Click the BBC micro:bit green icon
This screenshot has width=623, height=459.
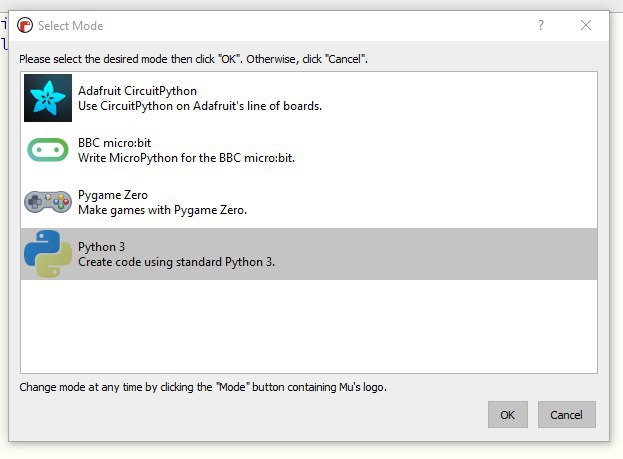47,150
